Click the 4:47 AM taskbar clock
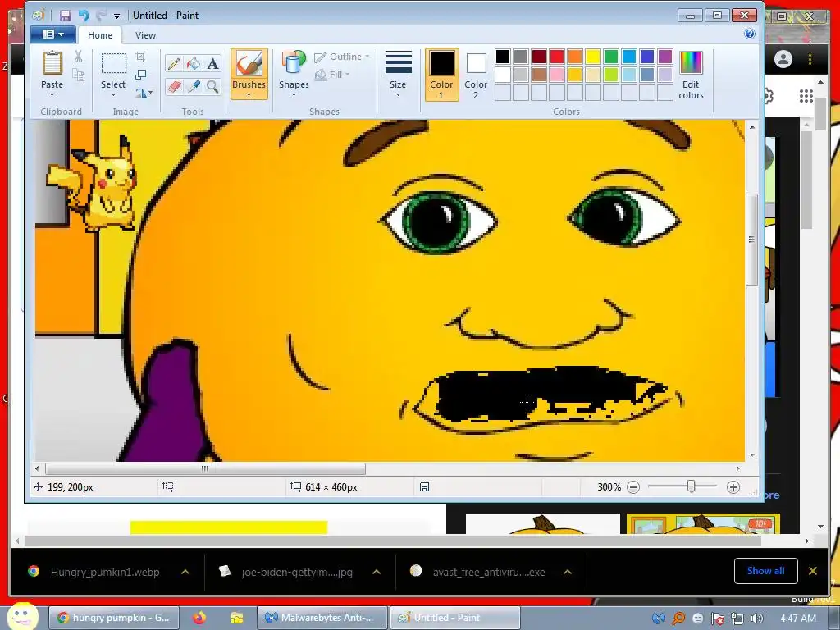Image resolution: width=840 pixels, height=630 pixels. click(x=798, y=619)
